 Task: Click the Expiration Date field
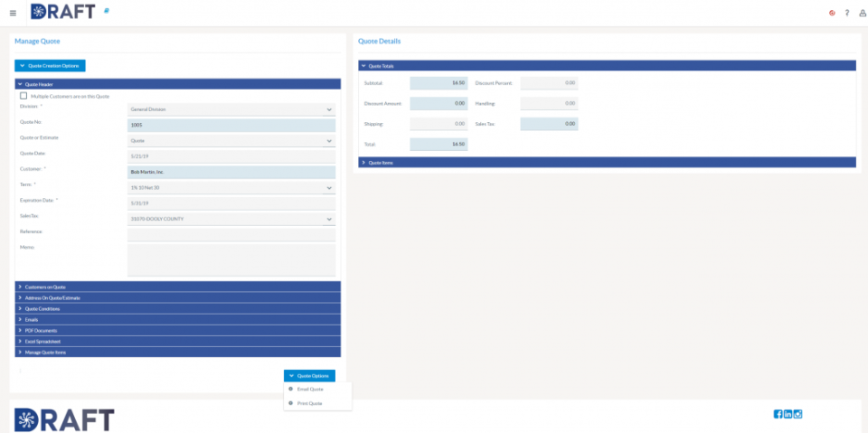(x=231, y=203)
